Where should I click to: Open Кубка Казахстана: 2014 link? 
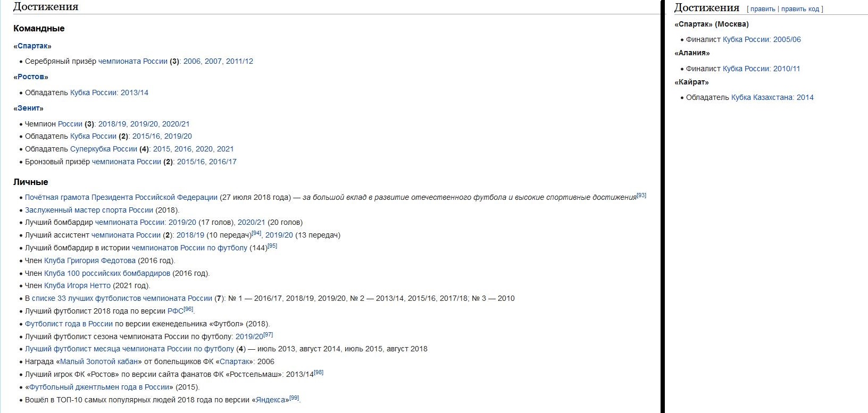(x=772, y=97)
